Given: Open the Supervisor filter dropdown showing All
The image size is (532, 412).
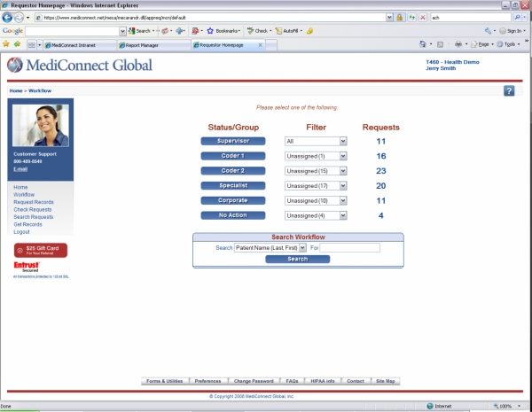Looking at the screenshot, I should 316,142.
